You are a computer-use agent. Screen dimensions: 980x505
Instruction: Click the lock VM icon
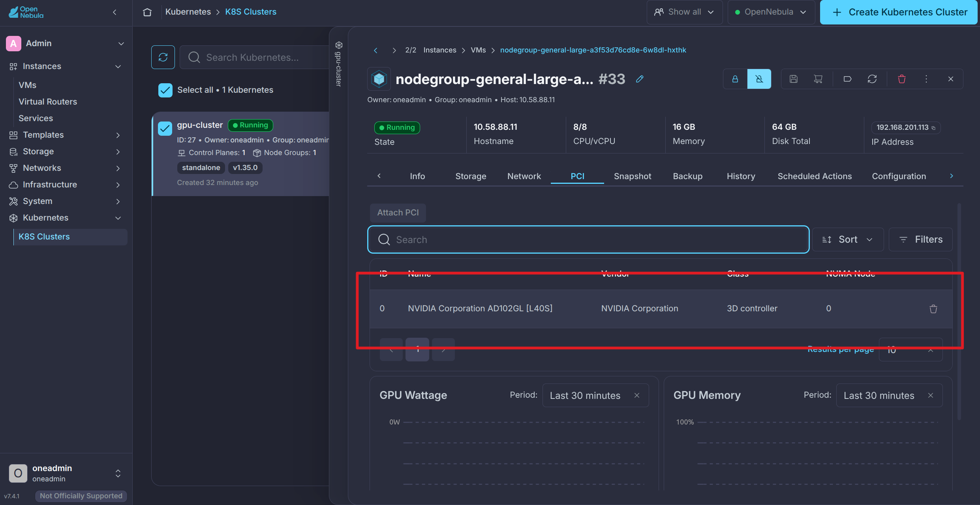[735, 79]
